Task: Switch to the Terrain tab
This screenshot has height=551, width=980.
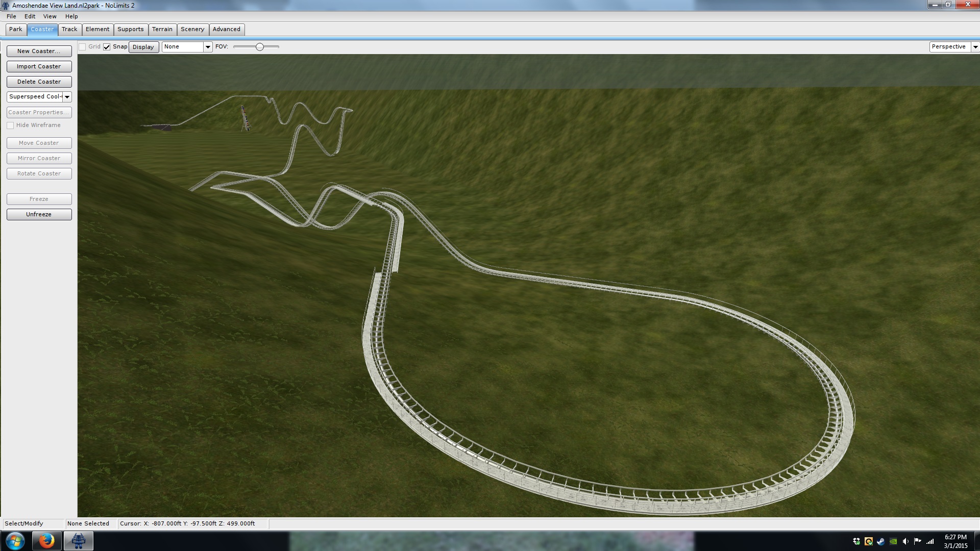Action: click(x=162, y=30)
